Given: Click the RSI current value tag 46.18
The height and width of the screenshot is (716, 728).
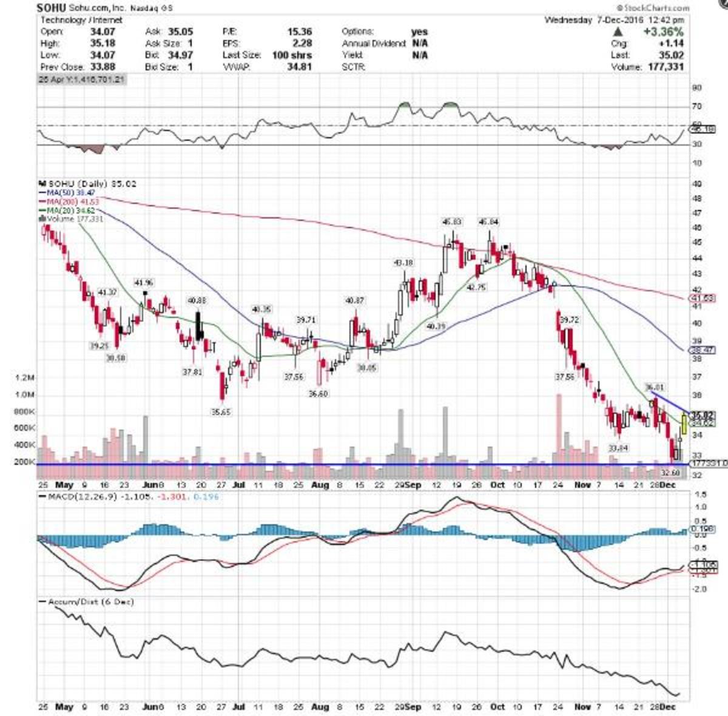Looking at the screenshot, I should click(x=703, y=129).
